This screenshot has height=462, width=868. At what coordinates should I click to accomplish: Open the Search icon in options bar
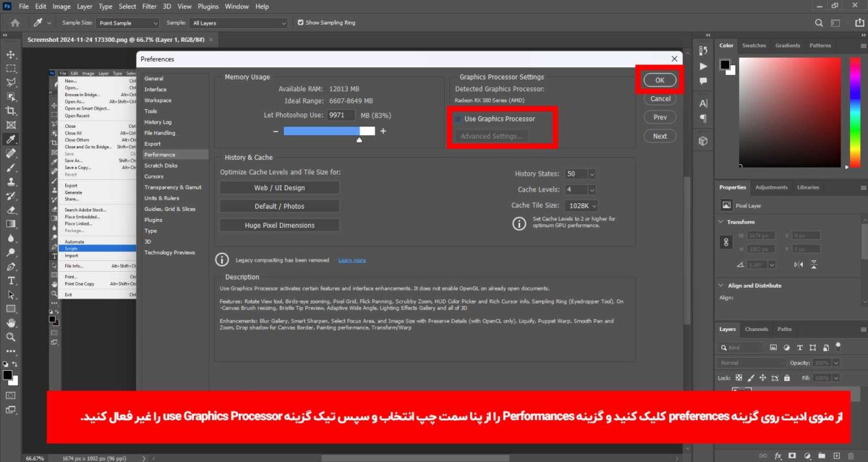(818, 22)
